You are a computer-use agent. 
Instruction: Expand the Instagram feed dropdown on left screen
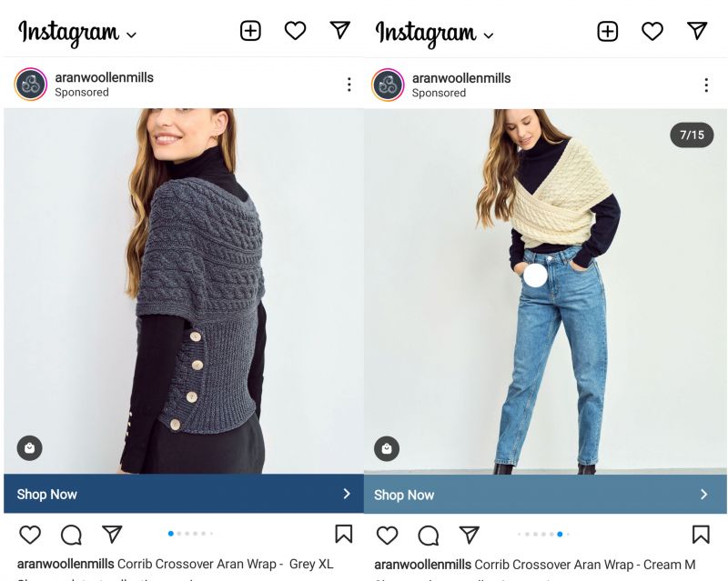pos(132,35)
